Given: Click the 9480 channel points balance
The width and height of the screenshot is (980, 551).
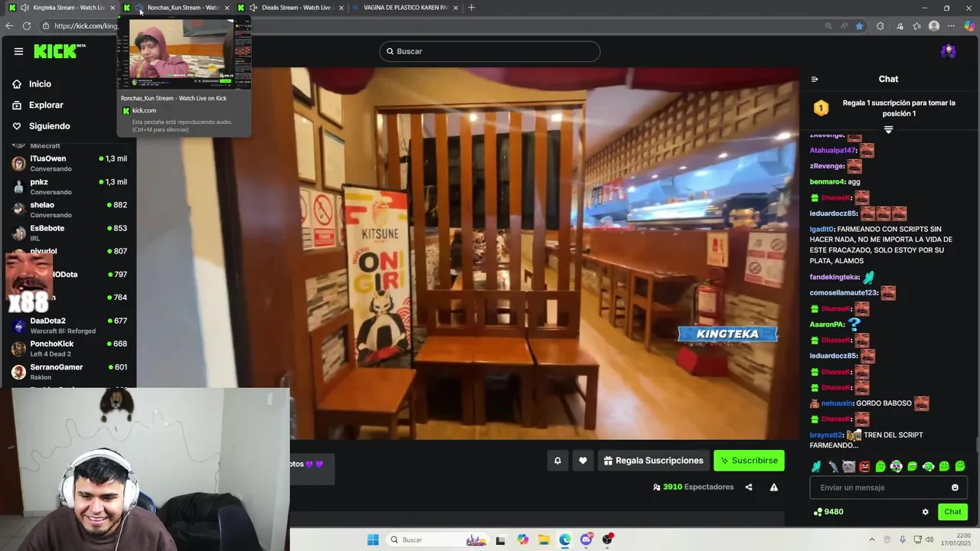Looking at the screenshot, I should pyautogui.click(x=828, y=512).
